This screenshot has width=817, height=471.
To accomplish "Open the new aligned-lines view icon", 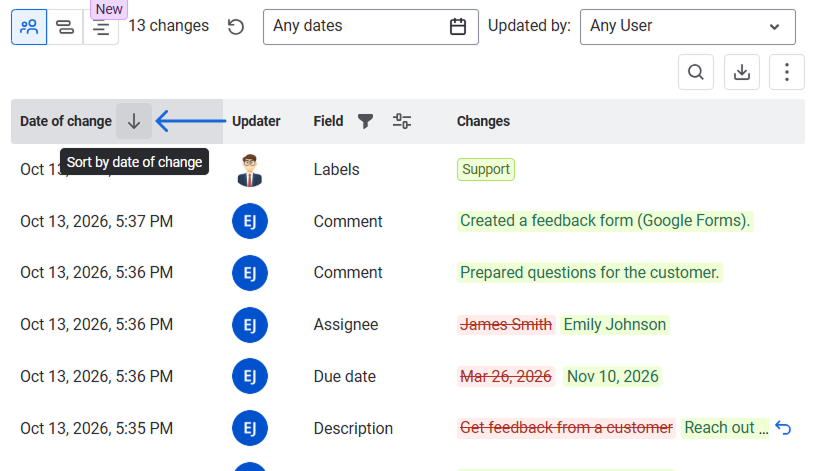I will click(101, 28).
